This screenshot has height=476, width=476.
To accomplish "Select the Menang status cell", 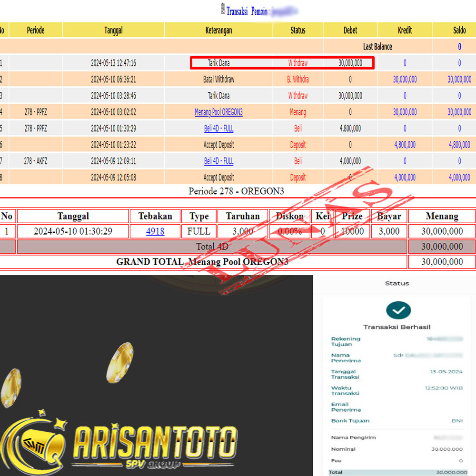I will [298, 112].
